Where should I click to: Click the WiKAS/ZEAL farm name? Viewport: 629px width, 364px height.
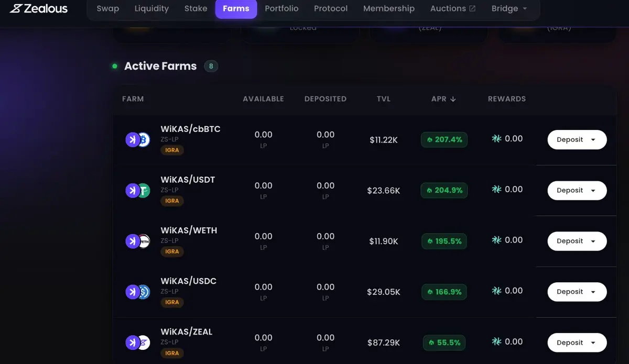pos(187,333)
